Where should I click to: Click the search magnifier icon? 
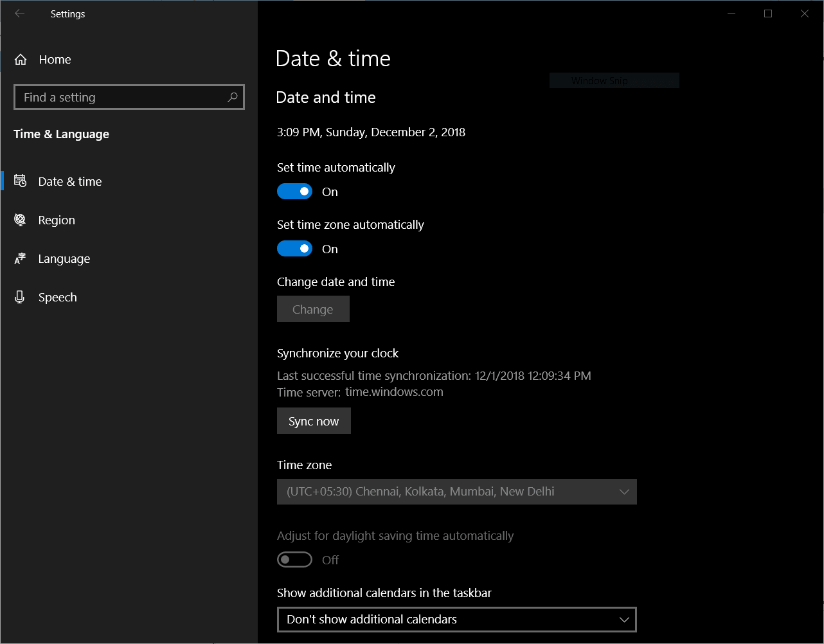pyautogui.click(x=232, y=97)
